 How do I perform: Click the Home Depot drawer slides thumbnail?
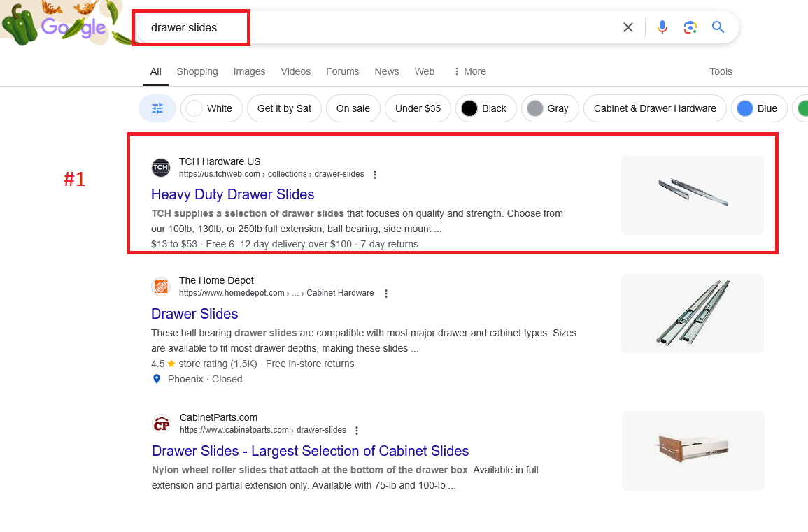[692, 313]
